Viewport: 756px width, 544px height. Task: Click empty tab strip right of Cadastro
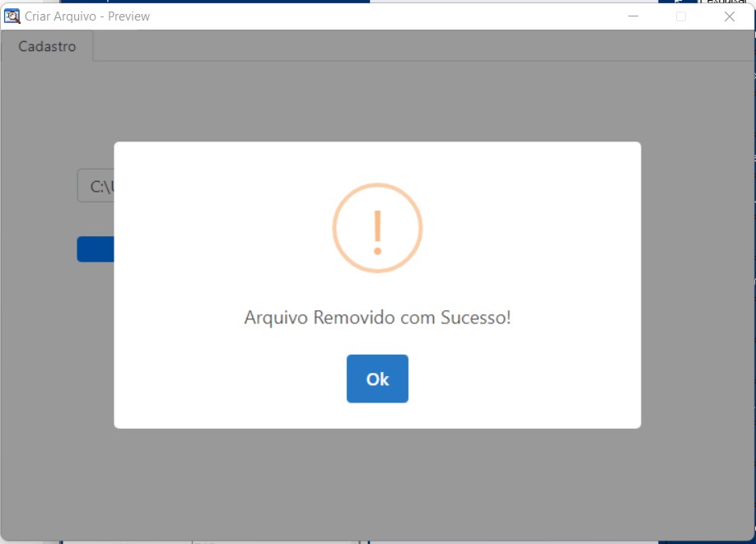(x=412, y=47)
